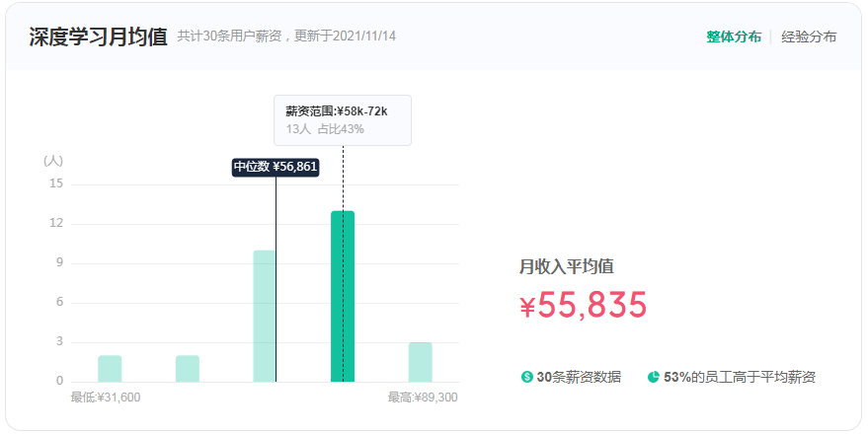Click the 月收入平均值 label
This screenshot has width=868, height=434.
point(566,266)
